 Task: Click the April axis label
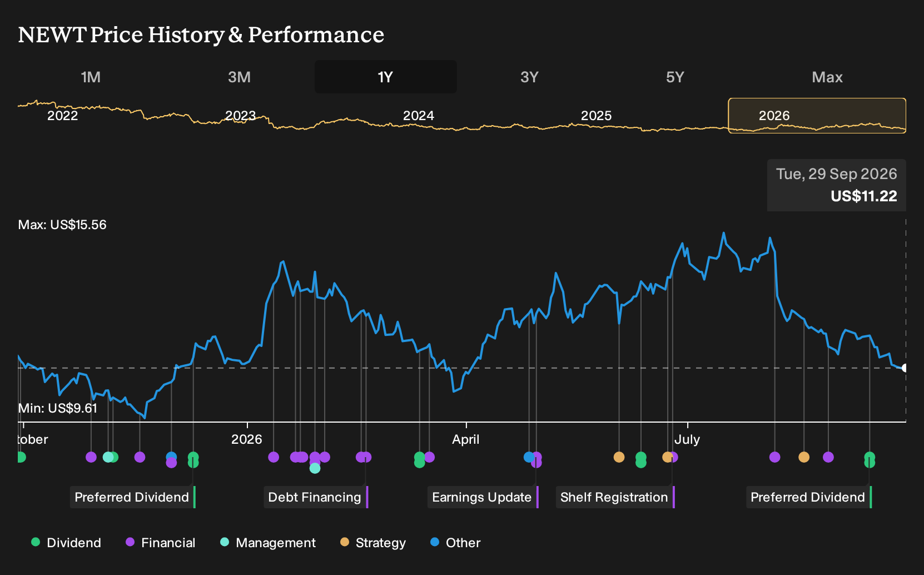tap(466, 439)
